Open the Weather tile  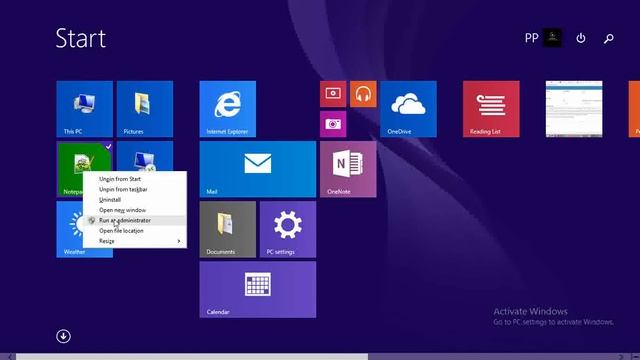coord(69,229)
